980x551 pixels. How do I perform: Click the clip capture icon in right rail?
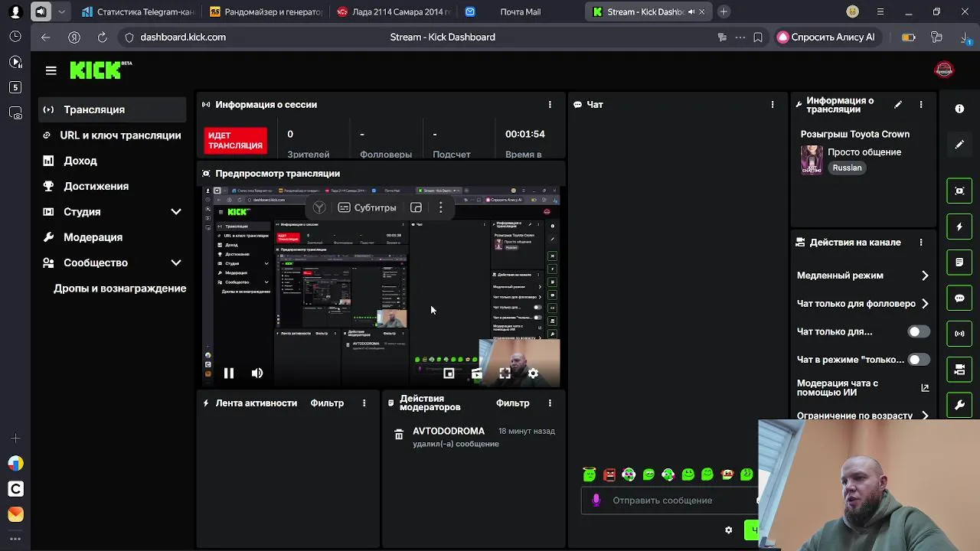959,191
